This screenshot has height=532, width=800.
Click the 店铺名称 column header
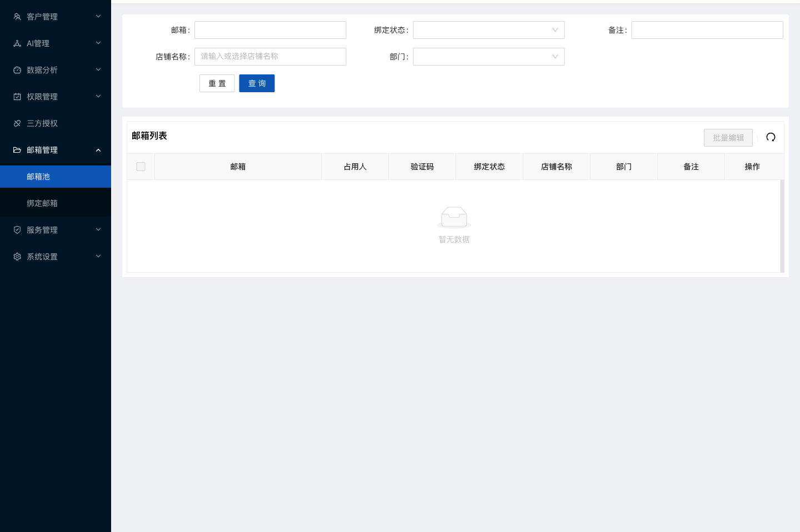tap(557, 167)
